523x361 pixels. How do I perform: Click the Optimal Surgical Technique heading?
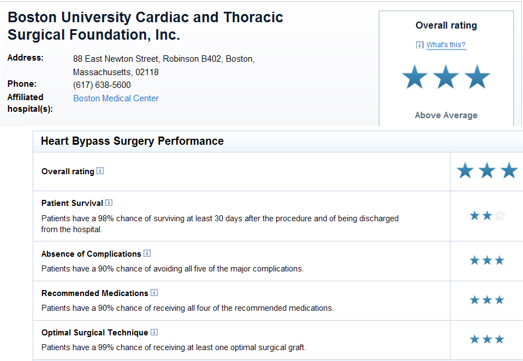tap(95, 333)
